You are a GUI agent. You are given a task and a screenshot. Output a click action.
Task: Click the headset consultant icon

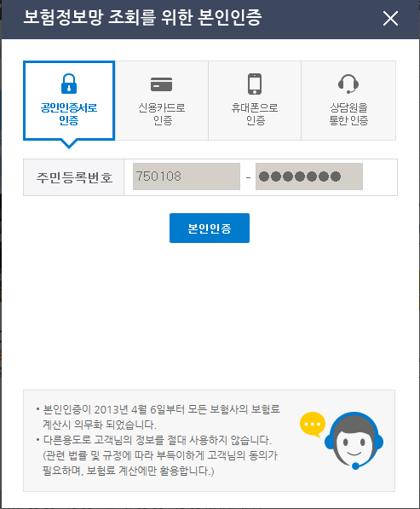[348, 84]
